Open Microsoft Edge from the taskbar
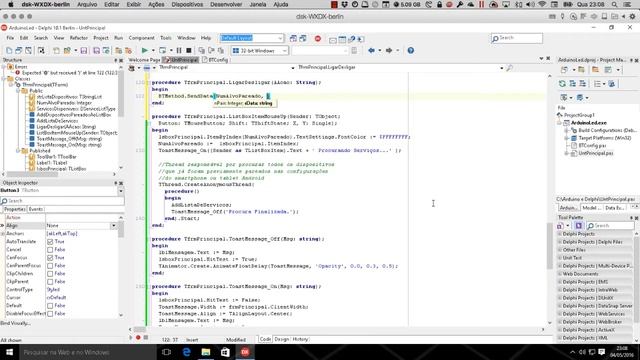 [x=187, y=352]
